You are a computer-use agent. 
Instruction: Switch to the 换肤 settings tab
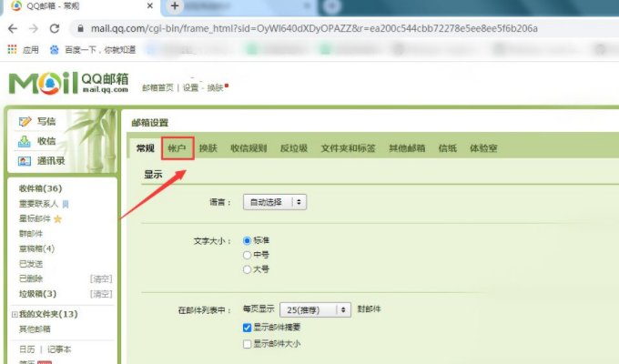(208, 148)
